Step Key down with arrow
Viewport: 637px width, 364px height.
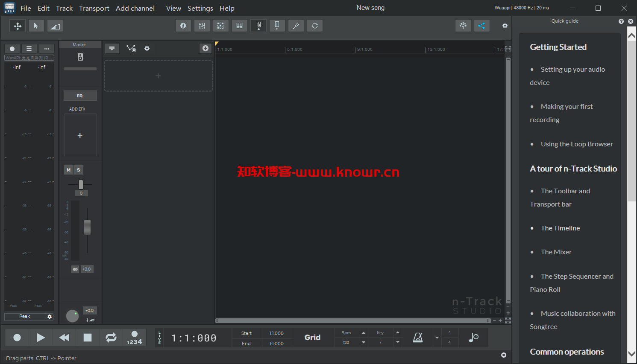pyautogui.click(x=398, y=342)
